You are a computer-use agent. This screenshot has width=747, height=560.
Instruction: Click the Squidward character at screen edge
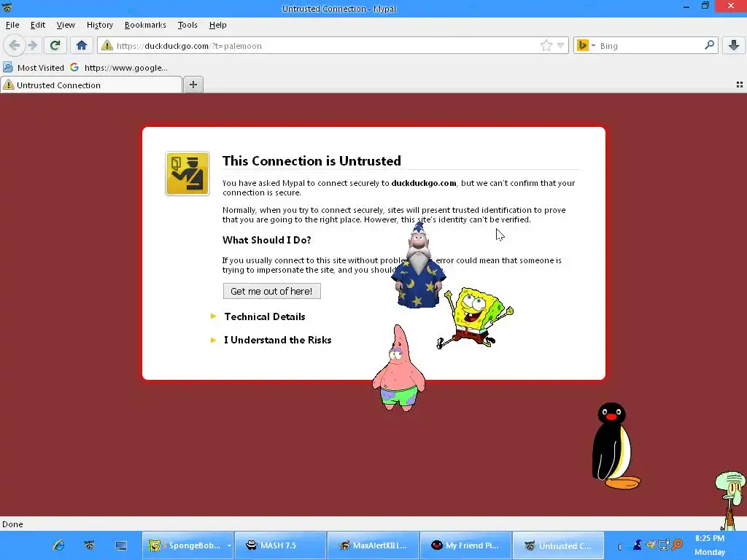[732, 500]
